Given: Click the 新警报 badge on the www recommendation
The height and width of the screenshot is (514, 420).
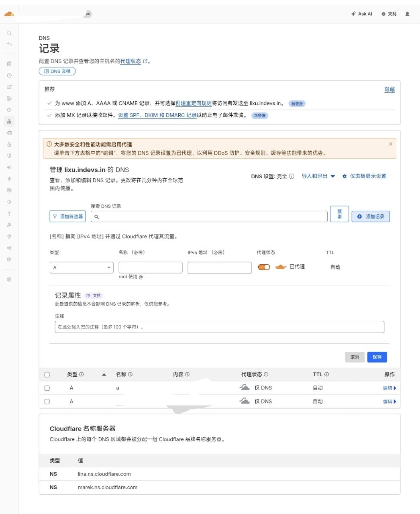Looking at the screenshot, I should tap(297, 104).
